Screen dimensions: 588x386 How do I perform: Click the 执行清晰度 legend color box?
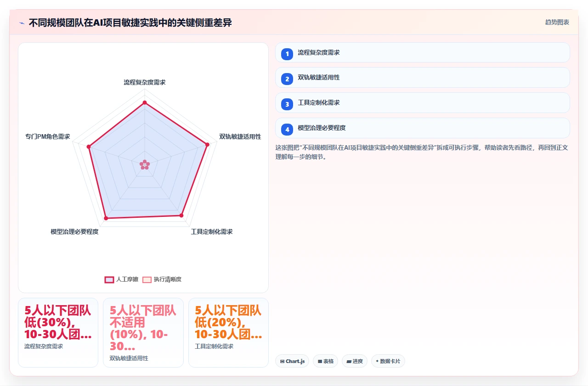(147, 279)
